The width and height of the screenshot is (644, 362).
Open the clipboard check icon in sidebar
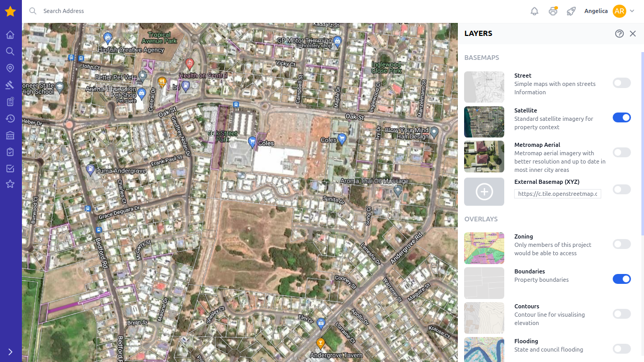[10, 152]
